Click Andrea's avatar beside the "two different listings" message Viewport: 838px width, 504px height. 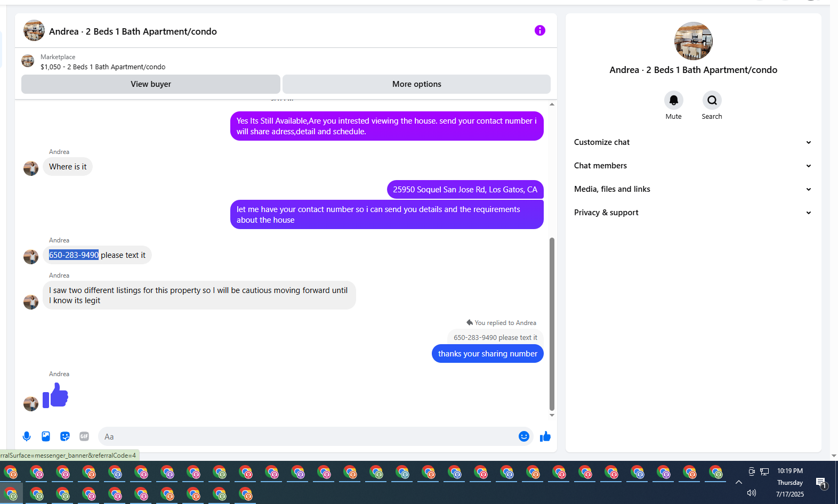click(x=31, y=302)
